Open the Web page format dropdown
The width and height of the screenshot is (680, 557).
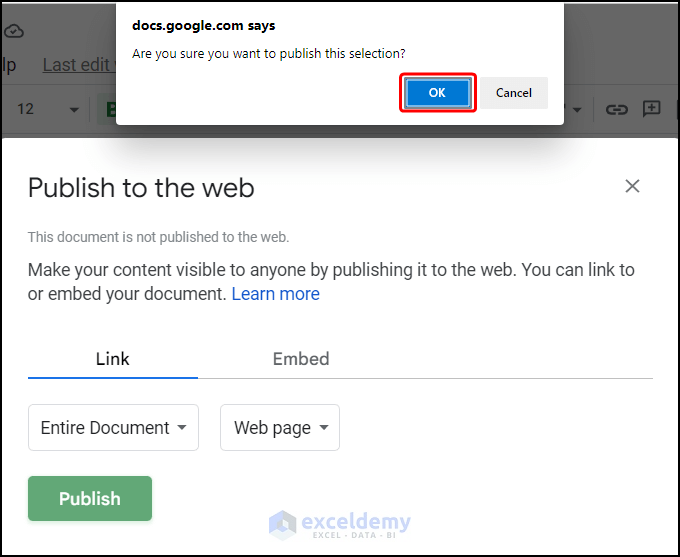click(x=280, y=427)
